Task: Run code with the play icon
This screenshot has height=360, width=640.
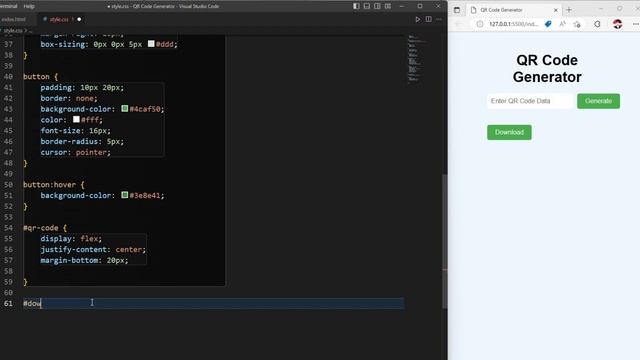Action: [x=418, y=19]
